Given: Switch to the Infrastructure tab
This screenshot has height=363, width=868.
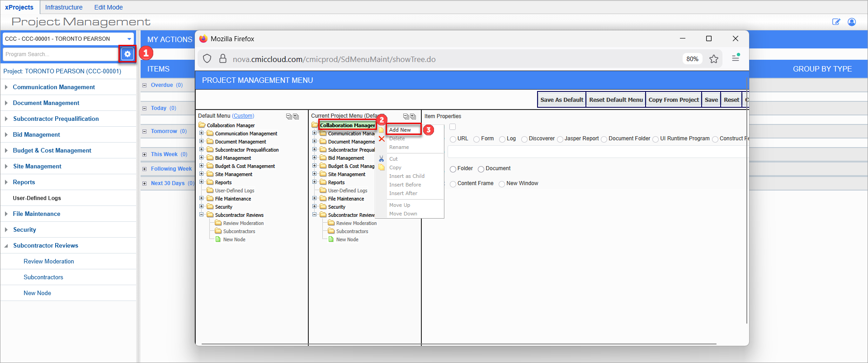Looking at the screenshot, I should [64, 7].
